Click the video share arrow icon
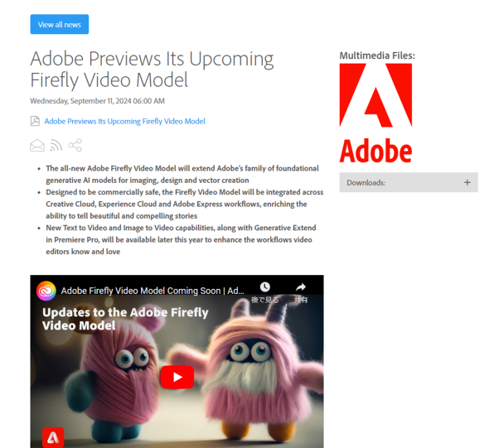489x448 pixels. coord(301,287)
